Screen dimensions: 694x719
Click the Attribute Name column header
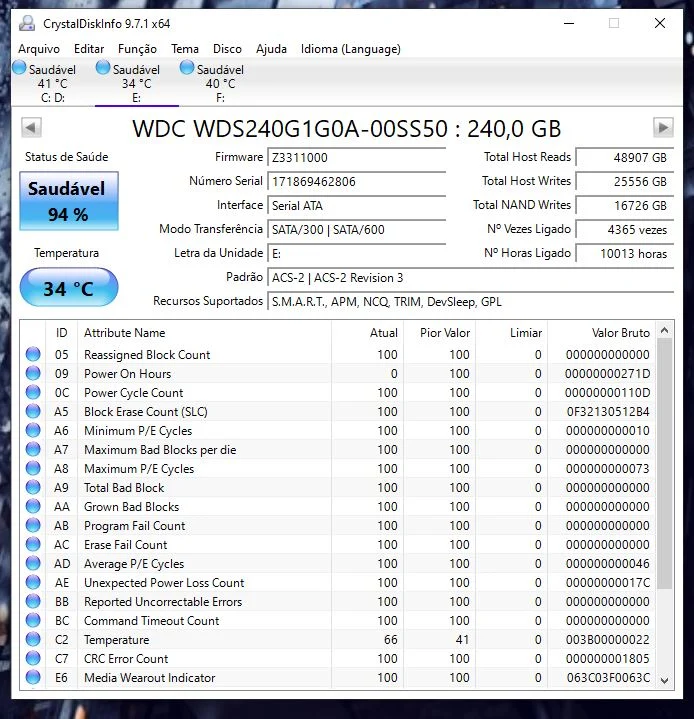(204, 333)
